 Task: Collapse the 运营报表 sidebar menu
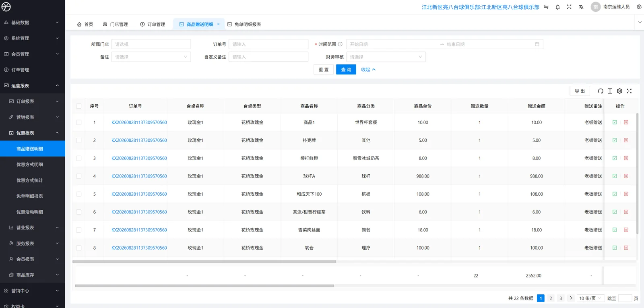32,86
